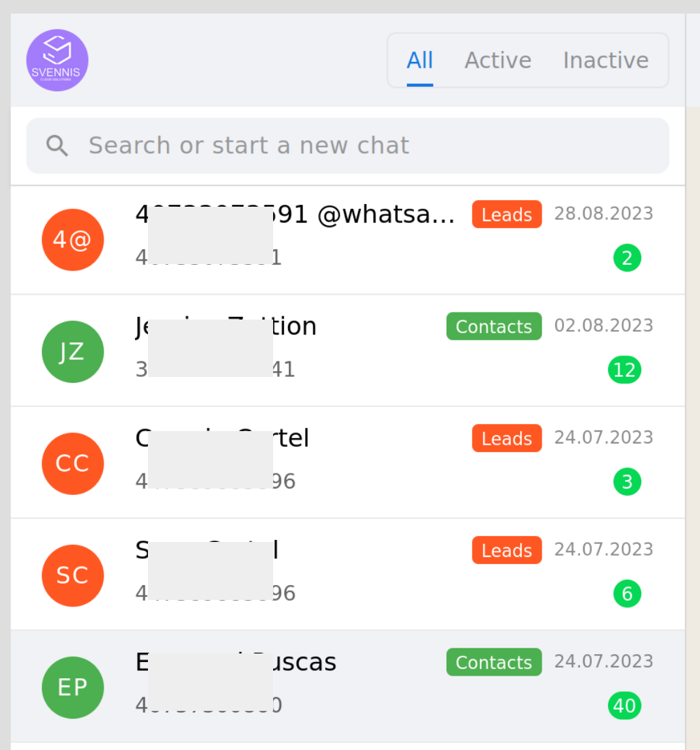
Task: Click Contacts tag on 02.08.2023 chat
Action: click(x=494, y=326)
